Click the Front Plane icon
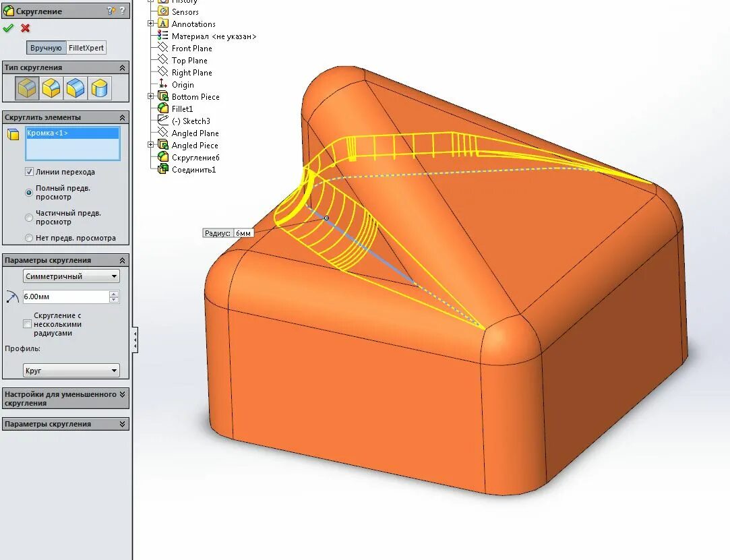This screenshot has height=560, width=730. 162,47
